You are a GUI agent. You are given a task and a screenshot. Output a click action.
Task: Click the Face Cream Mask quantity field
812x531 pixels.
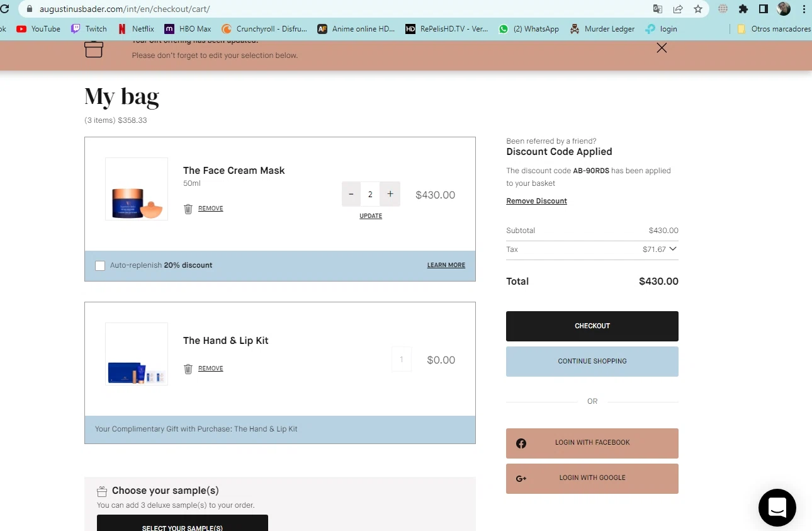pyautogui.click(x=370, y=194)
